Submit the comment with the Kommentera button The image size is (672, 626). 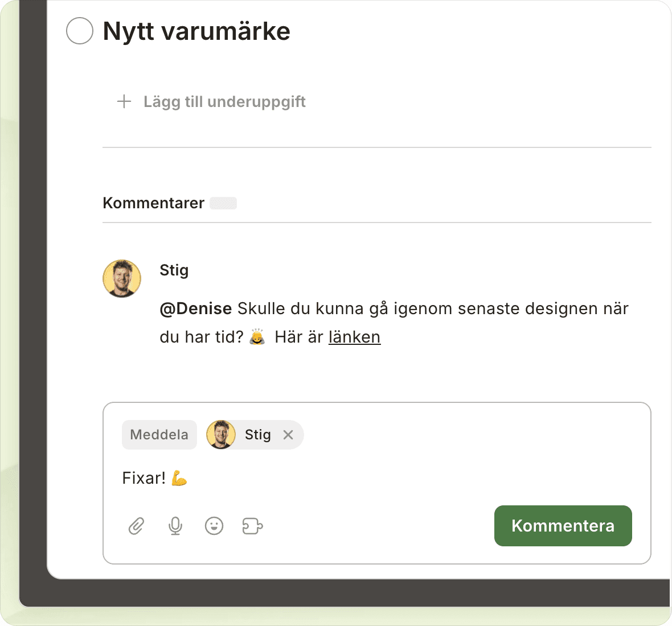pos(563,526)
